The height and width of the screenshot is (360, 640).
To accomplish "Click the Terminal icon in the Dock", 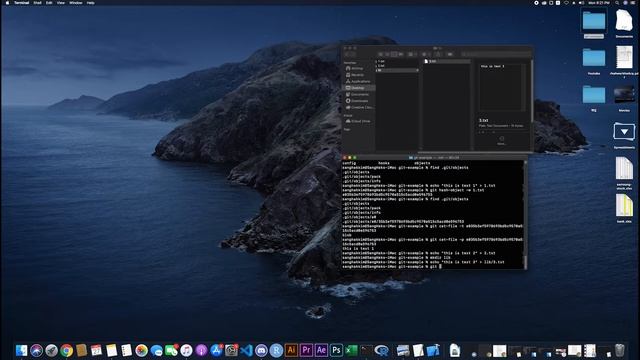I will point(367,350).
